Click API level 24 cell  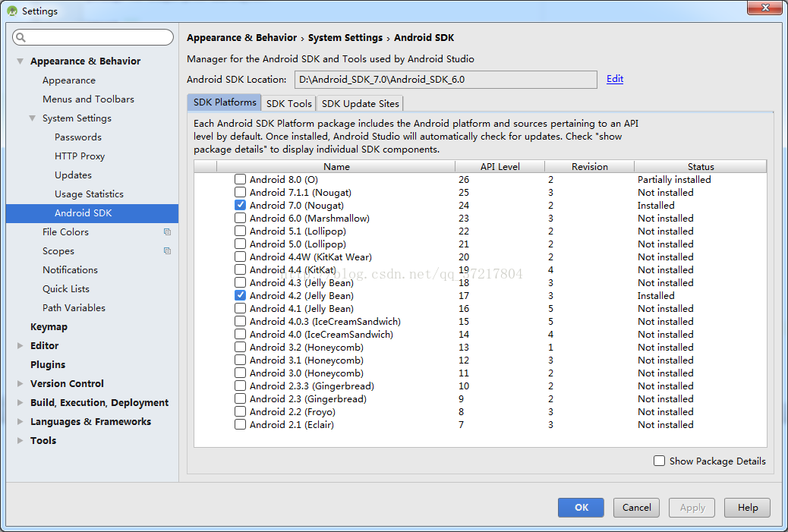[x=463, y=206]
